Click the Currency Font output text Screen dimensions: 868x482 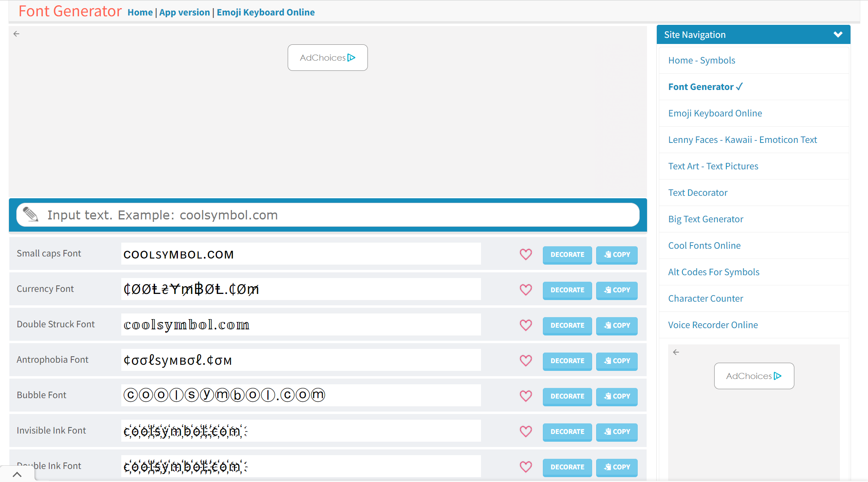pyautogui.click(x=301, y=289)
